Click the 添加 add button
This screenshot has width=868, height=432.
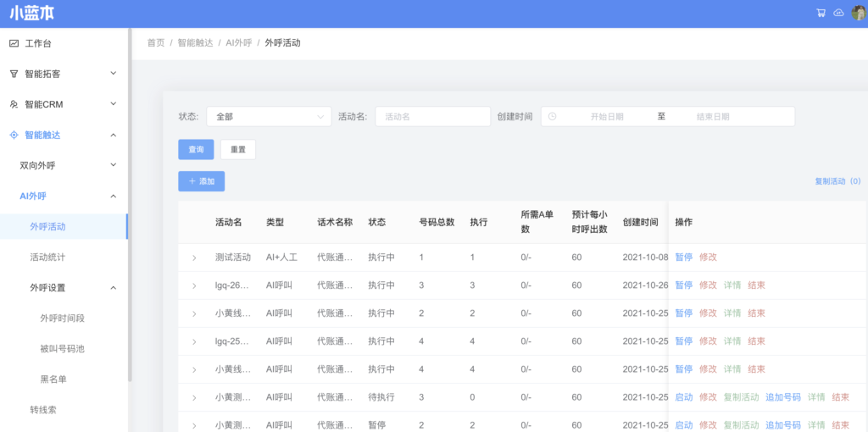coord(201,181)
